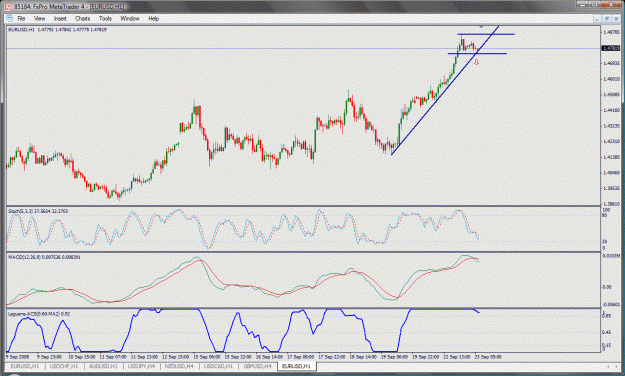The image size is (625, 376).
Task: Click the MetaTrader app icon in title bar
Action: [x=8, y=6]
